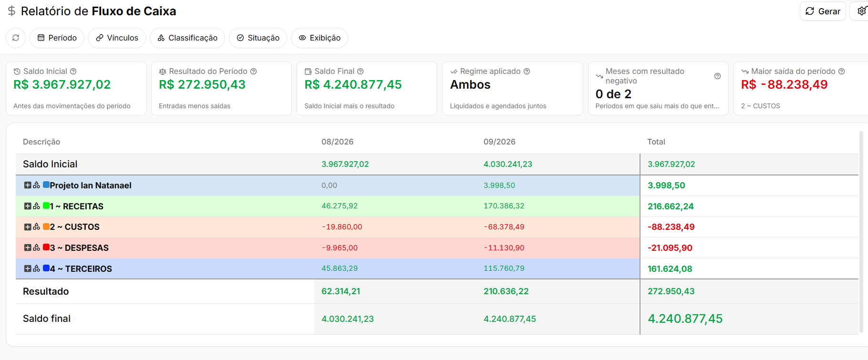Open the settings gear next to Gerar

pyautogui.click(x=861, y=11)
